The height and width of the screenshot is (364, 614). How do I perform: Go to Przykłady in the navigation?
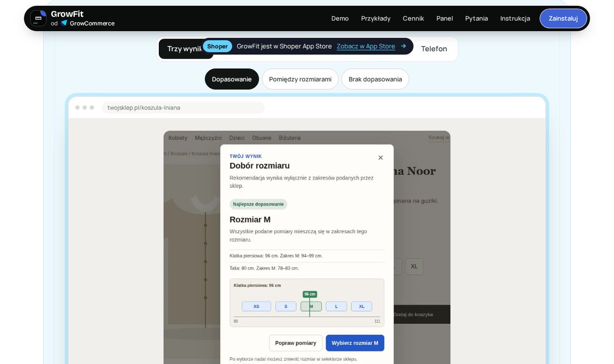tap(375, 19)
